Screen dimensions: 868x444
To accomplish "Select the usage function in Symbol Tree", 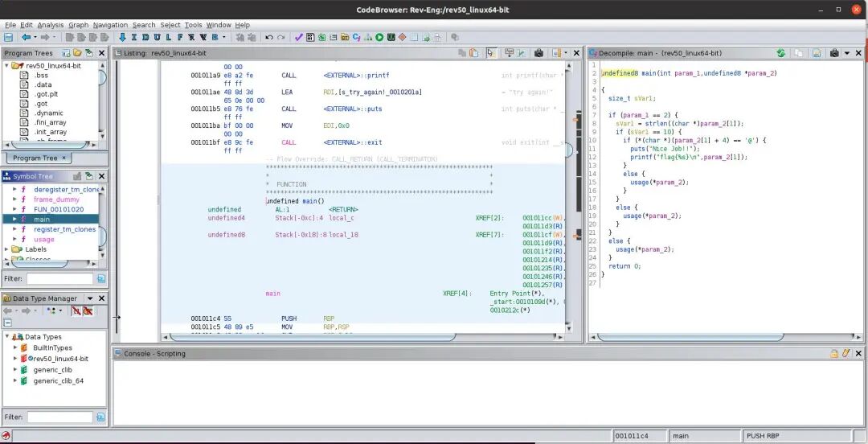I will (x=44, y=239).
